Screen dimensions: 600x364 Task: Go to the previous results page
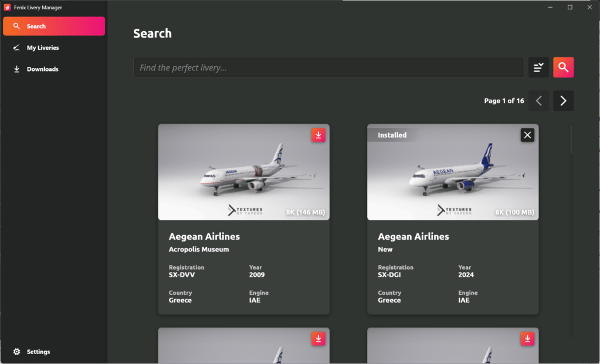[x=538, y=101]
